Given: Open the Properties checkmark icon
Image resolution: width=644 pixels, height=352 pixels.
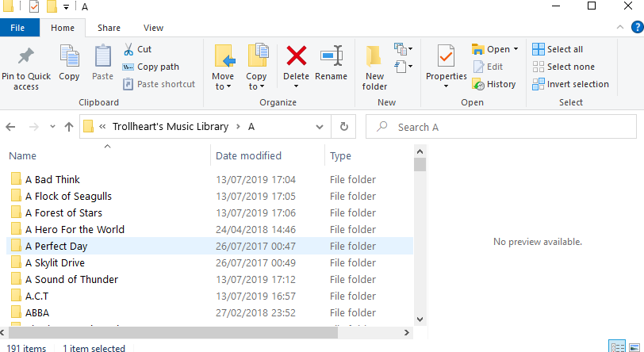Looking at the screenshot, I should point(446,55).
